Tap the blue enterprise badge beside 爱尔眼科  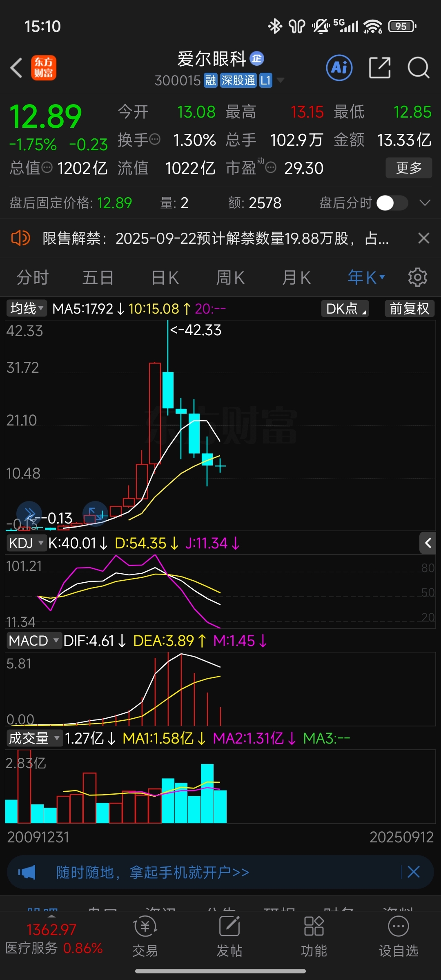pos(257,59)
